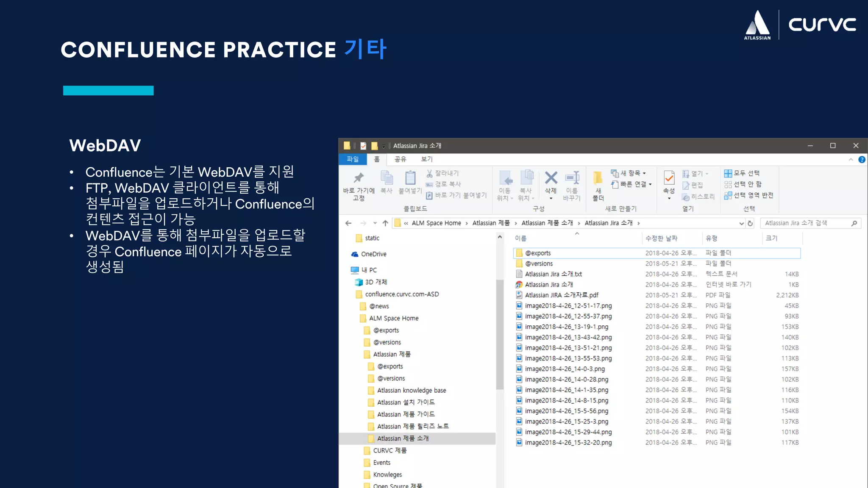Click Select none (선택 안 함)
The width and height of the screenshot is (868, 488).
click(743, 184)
